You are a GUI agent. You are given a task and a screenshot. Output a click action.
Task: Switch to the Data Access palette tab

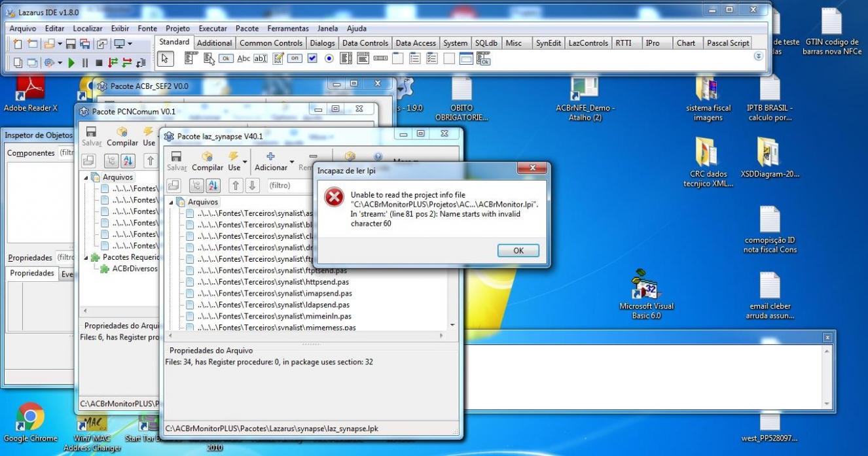pyautogui.click(x=416, y=43)
